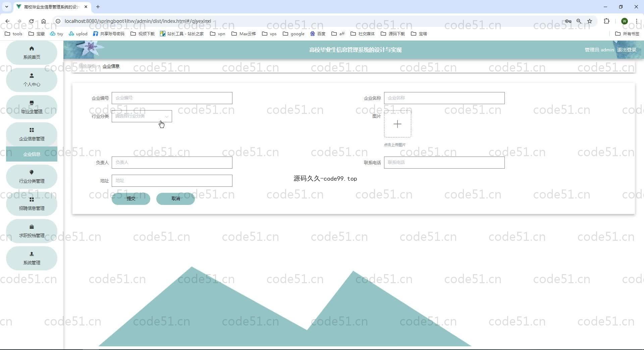Open the tab search dropdown arrow
Screen dimensions: 644x350
click(x=6, y=7)
